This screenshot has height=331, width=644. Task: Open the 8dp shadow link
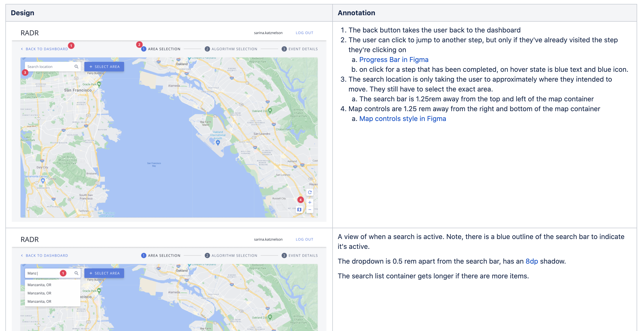coord(531,261)
